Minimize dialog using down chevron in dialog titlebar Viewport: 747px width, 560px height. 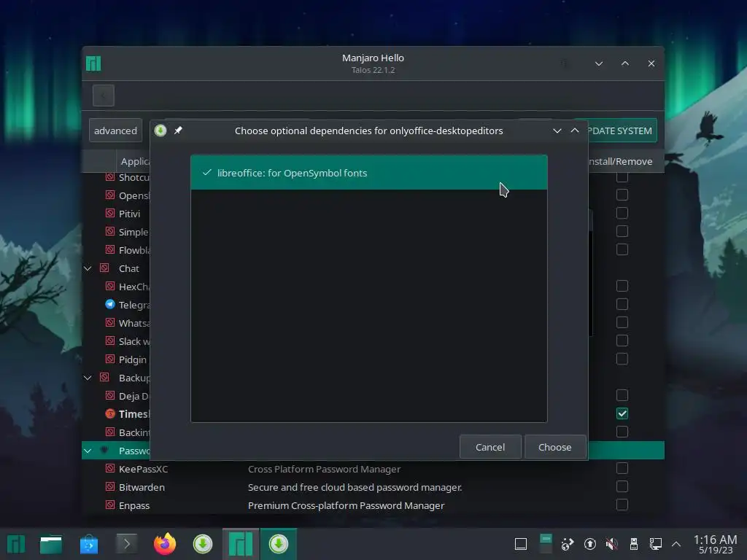[557, 131]
